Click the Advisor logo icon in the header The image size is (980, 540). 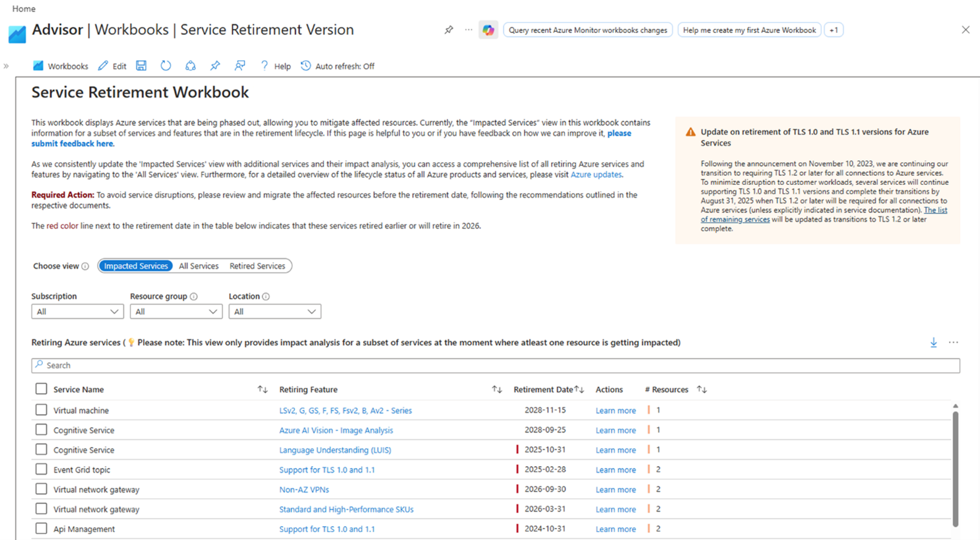point(17,34)
